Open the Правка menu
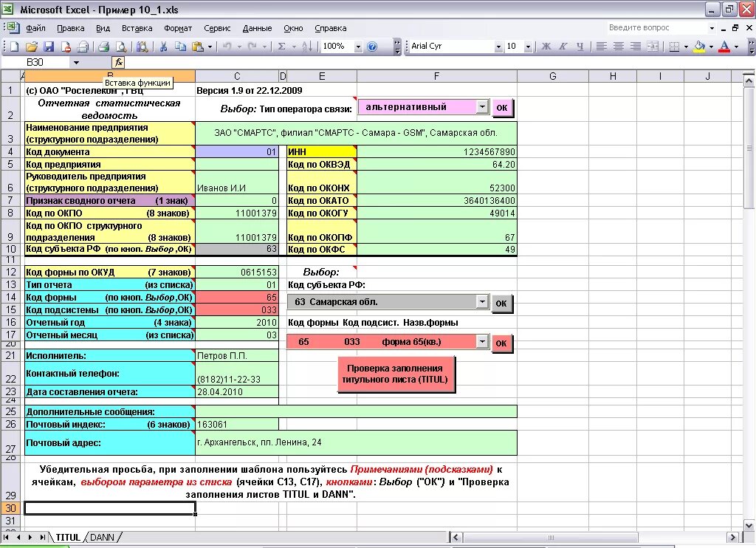 point(70,29)
